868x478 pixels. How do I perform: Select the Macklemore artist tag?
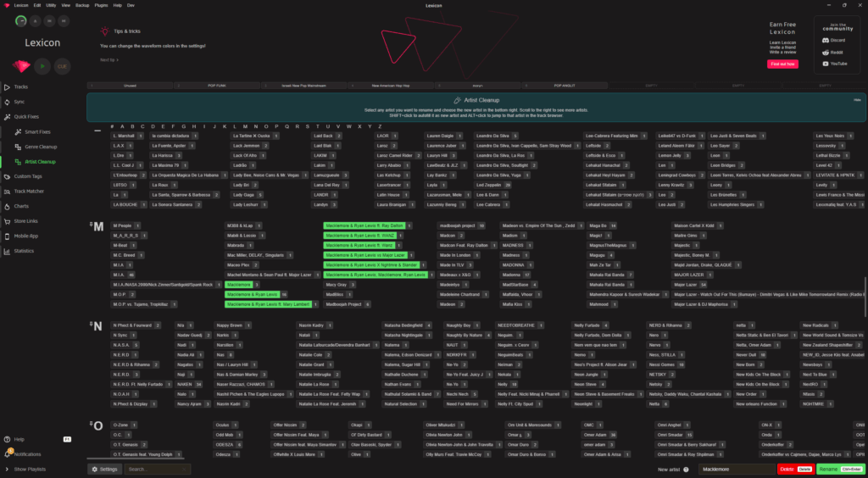[240, 285]
